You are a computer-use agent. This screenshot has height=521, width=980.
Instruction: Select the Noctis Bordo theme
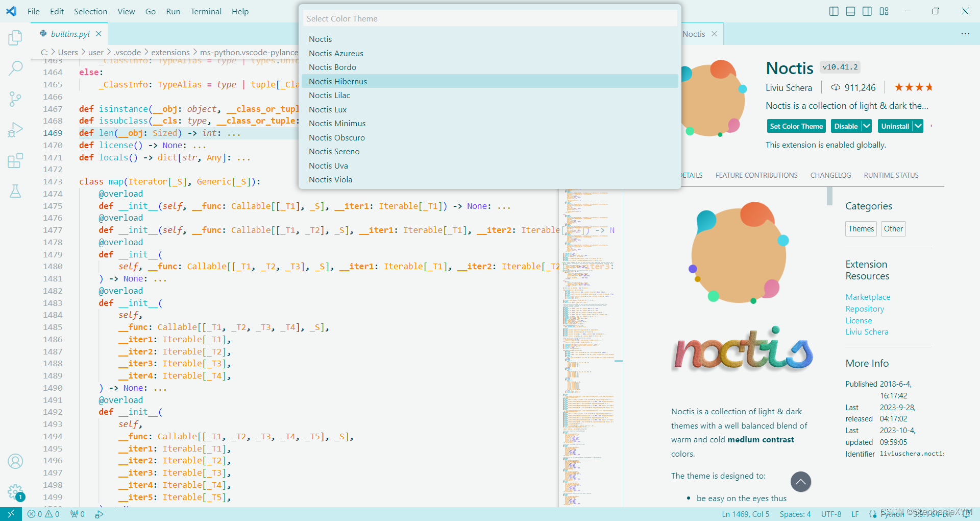point(490,67)
